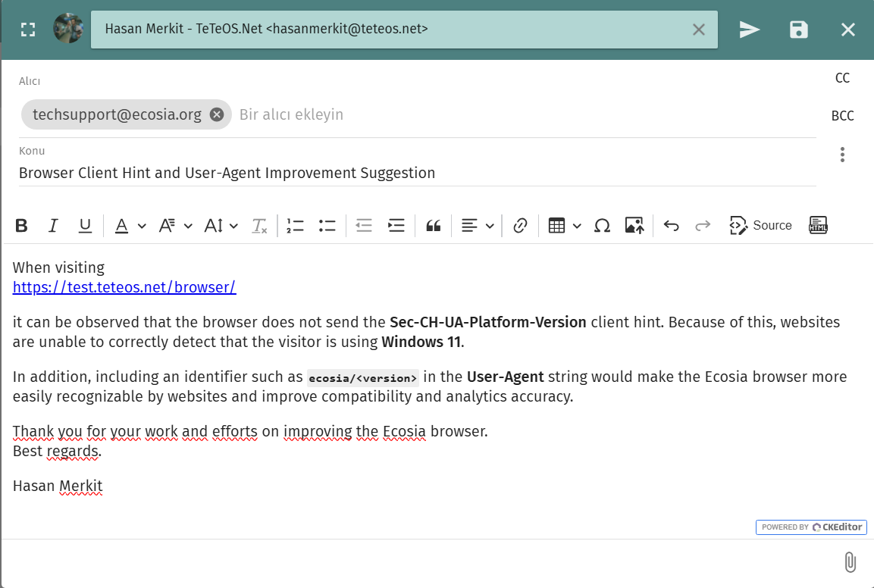
Task: Insert a bulleted list
Action: (327, 226)
